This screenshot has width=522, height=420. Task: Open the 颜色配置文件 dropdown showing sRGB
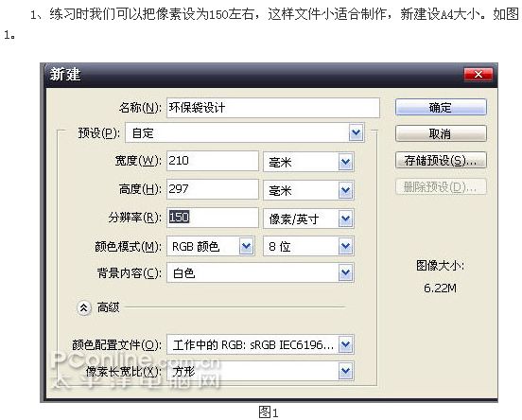point(260,344)
